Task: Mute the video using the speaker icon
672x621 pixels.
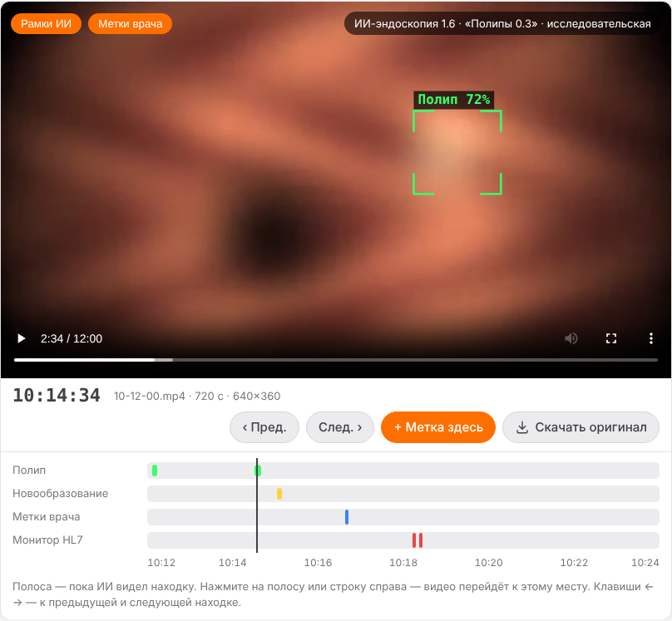Action: click(571, 339)
